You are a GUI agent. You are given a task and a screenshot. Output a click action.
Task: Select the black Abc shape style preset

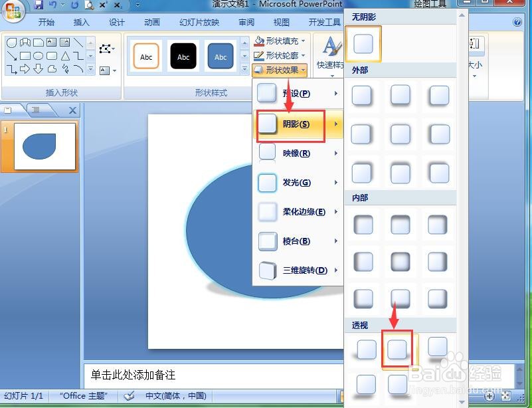click(183, 56)
